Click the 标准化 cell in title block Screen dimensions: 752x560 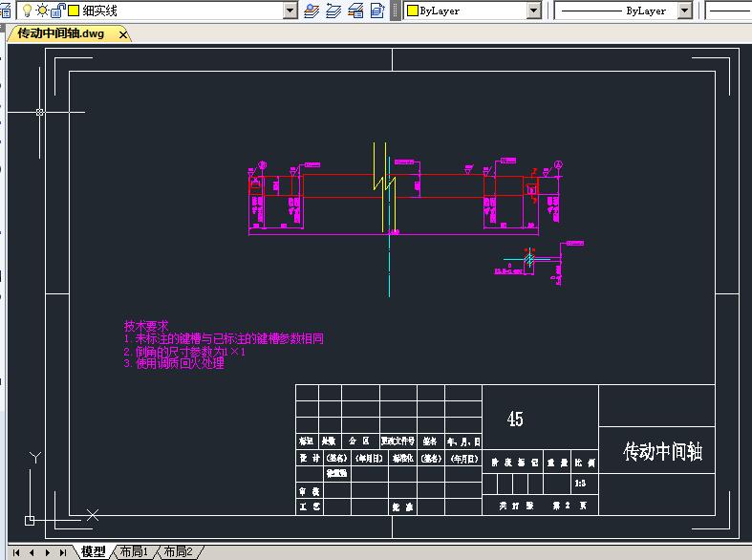pos(403,459)
